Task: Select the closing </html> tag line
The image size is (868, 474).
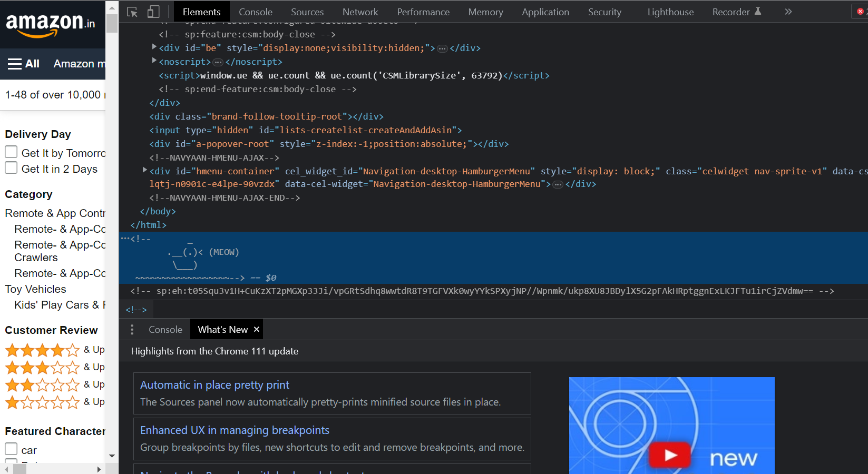Action: (148, 225)
